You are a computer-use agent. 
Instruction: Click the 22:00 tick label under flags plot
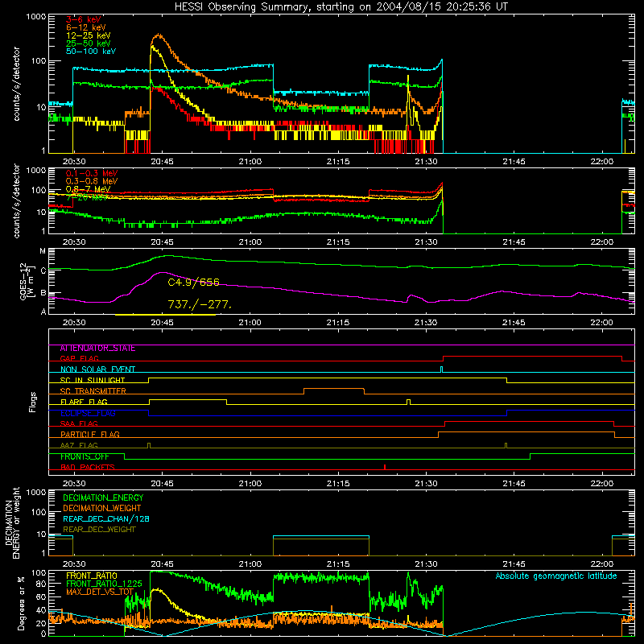coord(601,484)
